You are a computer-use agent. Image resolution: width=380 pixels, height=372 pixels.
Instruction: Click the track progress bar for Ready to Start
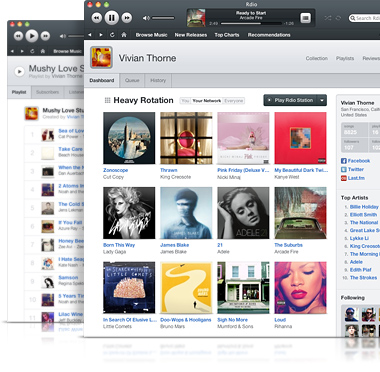click(251, 24)
